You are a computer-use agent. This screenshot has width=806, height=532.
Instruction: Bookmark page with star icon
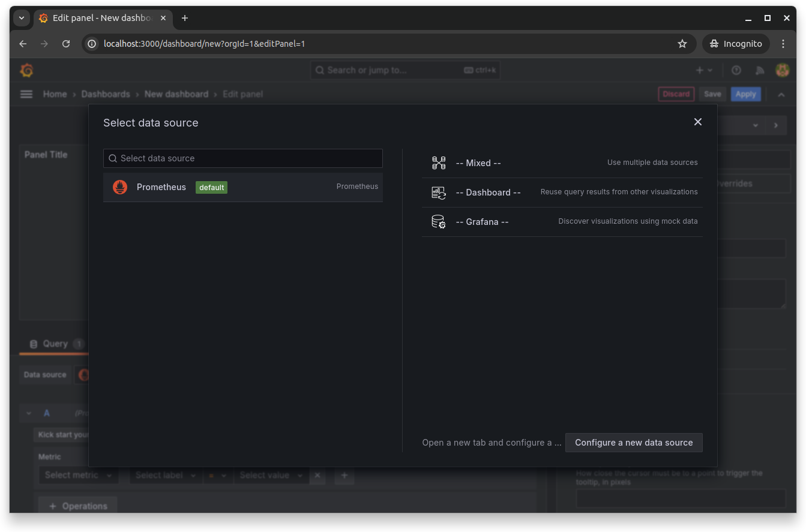[x=682, y=44]
